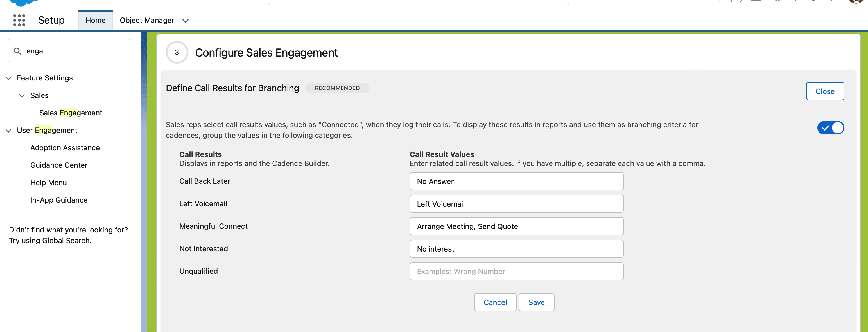Image resolution: width=868 pixels, height=332 pixels.
Task: Click the Sales label in the tree
Action: tap(39, 95)
